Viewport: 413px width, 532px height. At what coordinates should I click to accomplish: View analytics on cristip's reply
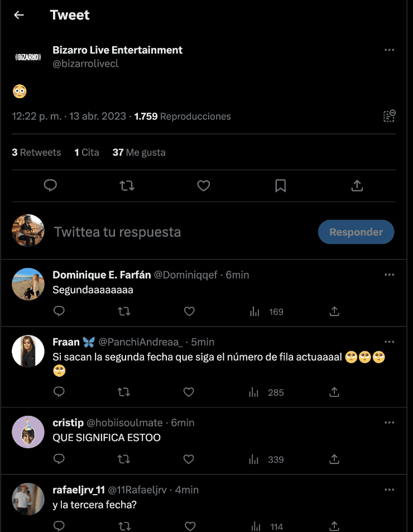(x=254, y=459)
